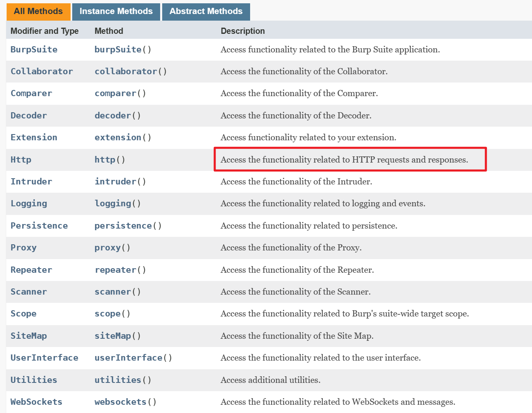The width and height of the screenshot is (532, 413).
Task: Click the 'Method' column header
Action: coord(109,31)
